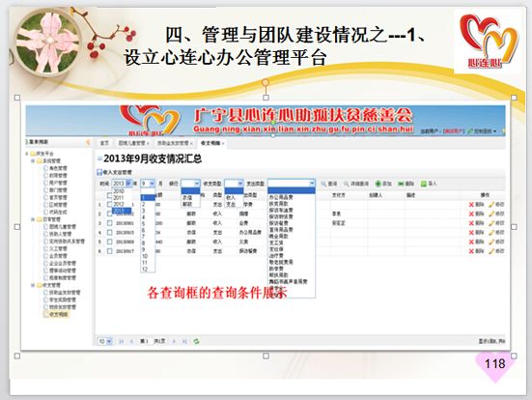This screenshot has height=400, width=532.
Task: Click the green 添加 add icon
Action: (x=378, y=184)
